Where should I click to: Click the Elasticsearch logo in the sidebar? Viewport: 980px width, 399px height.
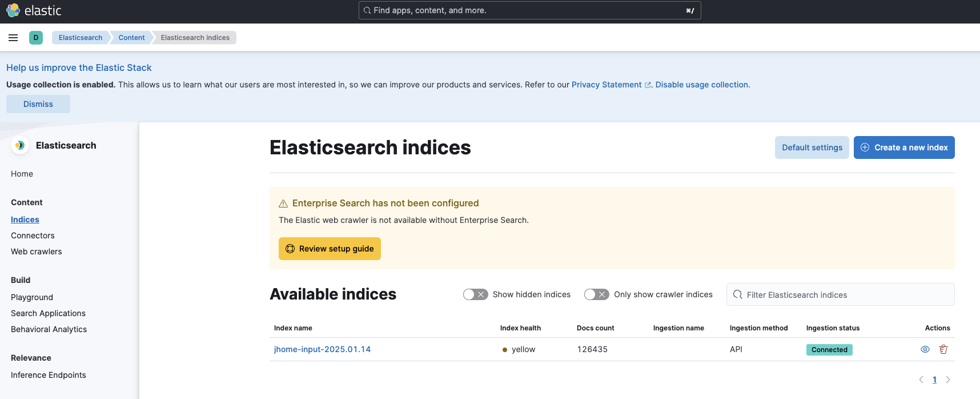(20, 145)
